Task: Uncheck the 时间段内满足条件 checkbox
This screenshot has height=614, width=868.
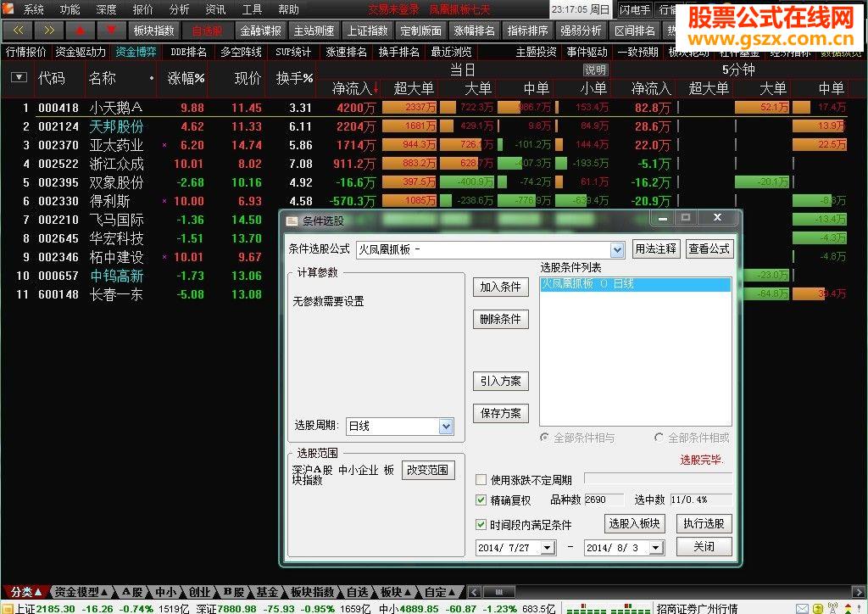Action: (481, 524)
